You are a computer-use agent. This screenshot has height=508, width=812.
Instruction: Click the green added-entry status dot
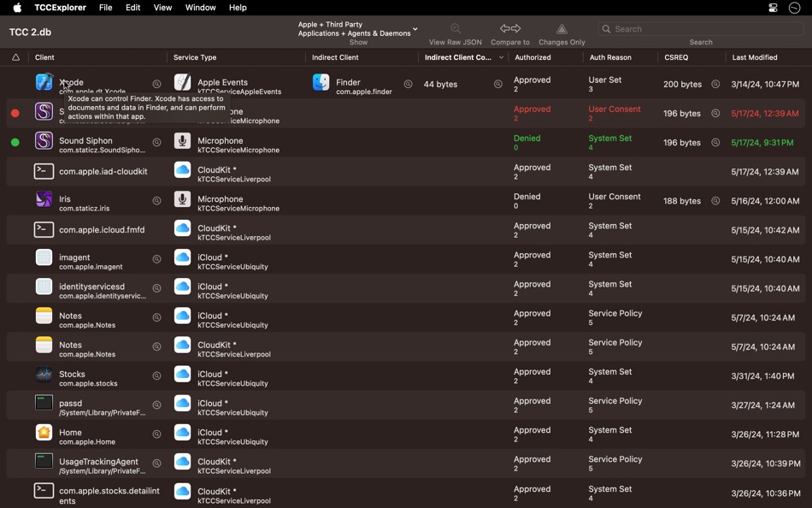15,142
